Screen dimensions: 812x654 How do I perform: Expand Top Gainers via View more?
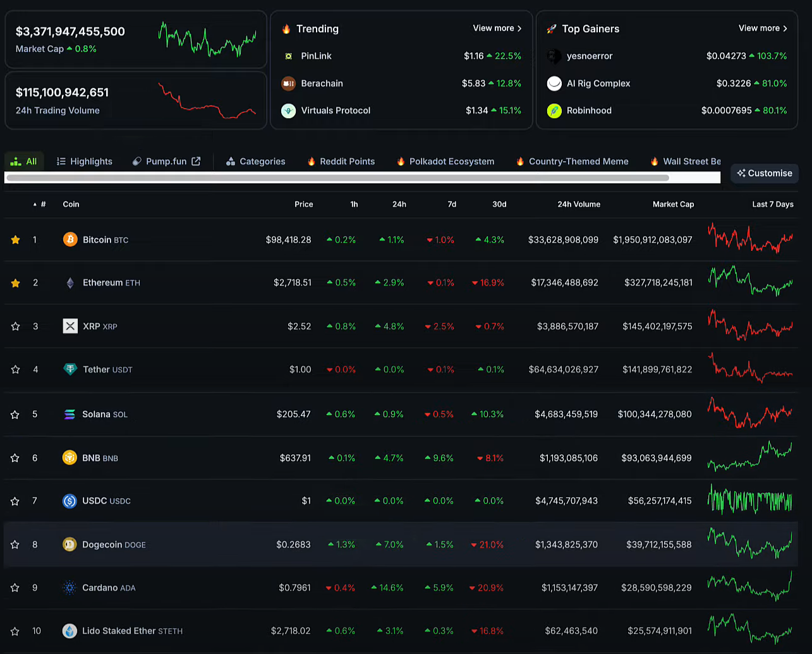tap(762, 28)
